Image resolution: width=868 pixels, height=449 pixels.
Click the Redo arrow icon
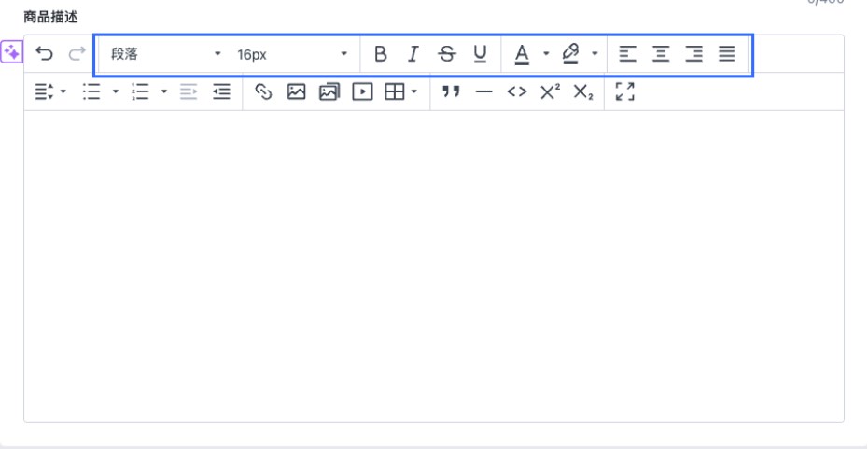(77, 54)
